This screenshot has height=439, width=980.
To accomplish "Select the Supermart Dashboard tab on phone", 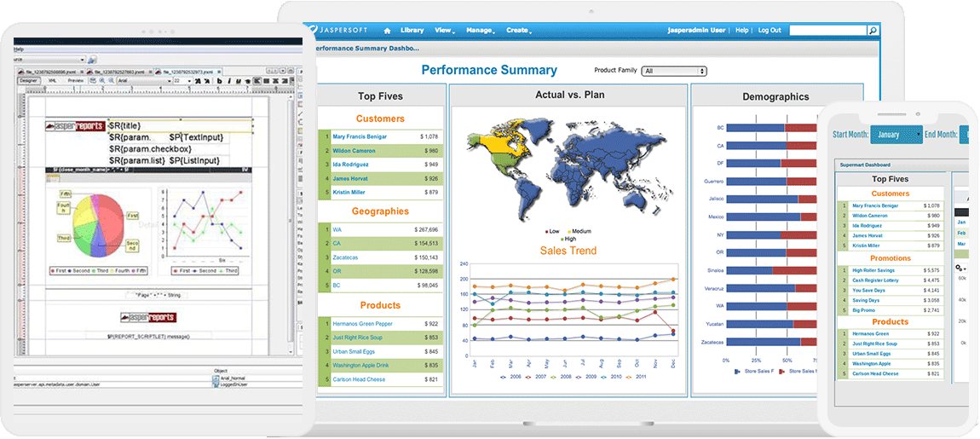I will pos(864,165).
